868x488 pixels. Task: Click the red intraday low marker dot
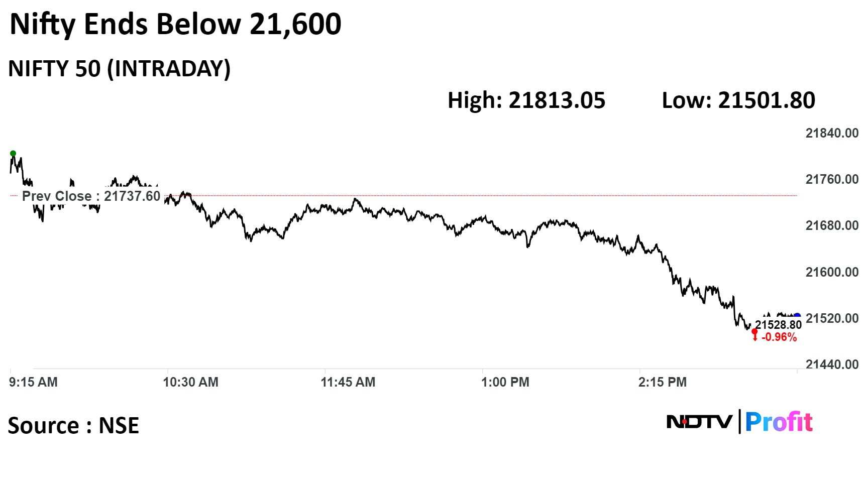point(754,332)
